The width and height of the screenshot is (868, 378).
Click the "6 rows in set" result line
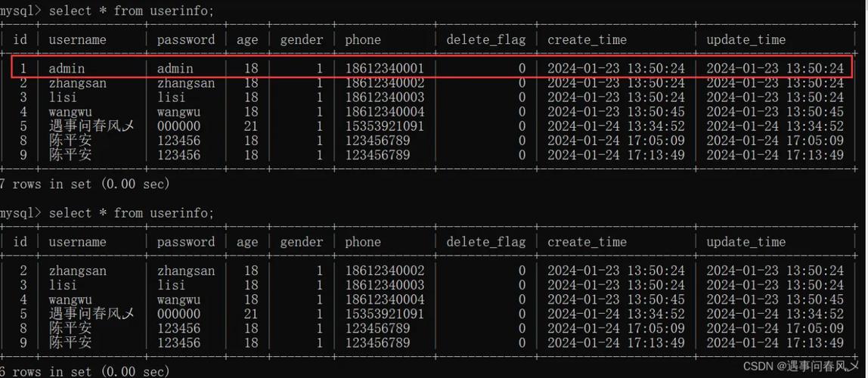pos(85,371)
